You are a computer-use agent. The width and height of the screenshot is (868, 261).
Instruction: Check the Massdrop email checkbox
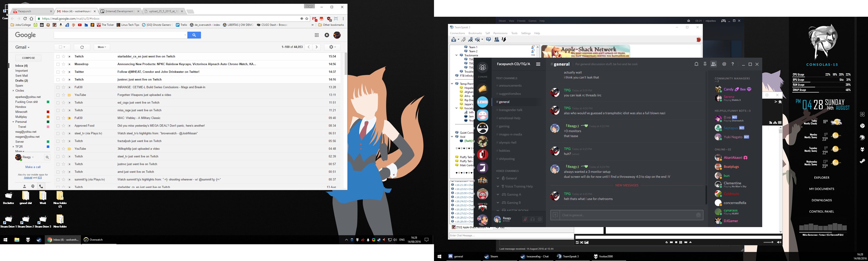58,64
